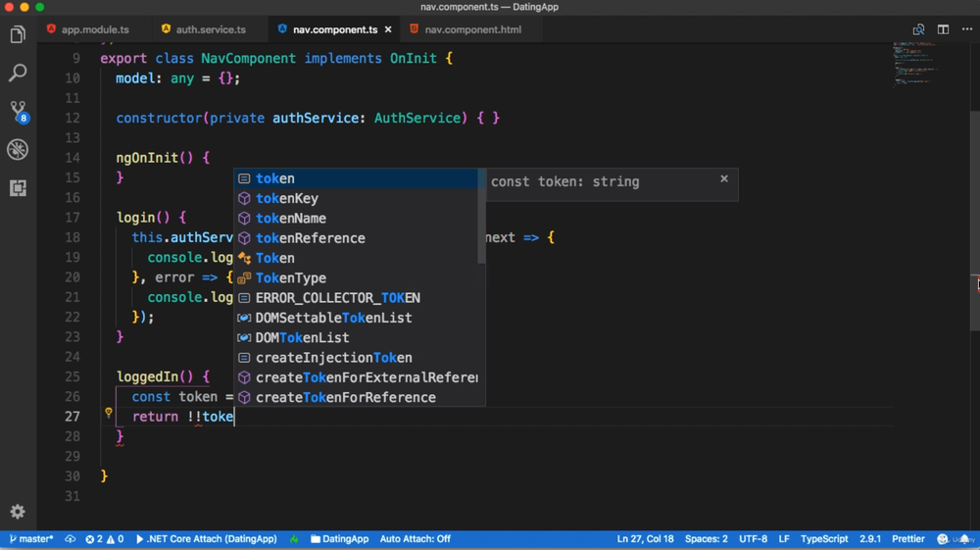Click DatingApp folder in status bar
The image size is (980, 550).
coord(339,539)
